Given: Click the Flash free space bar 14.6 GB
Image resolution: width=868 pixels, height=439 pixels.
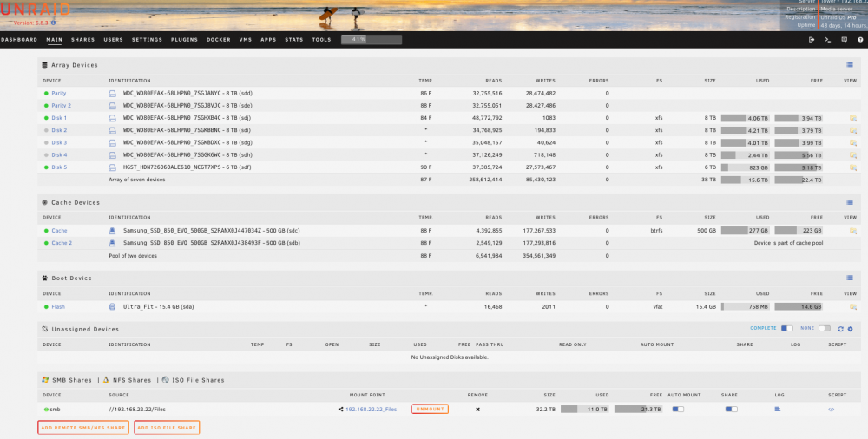Looking at the screenshot, I should click(799, 306).
